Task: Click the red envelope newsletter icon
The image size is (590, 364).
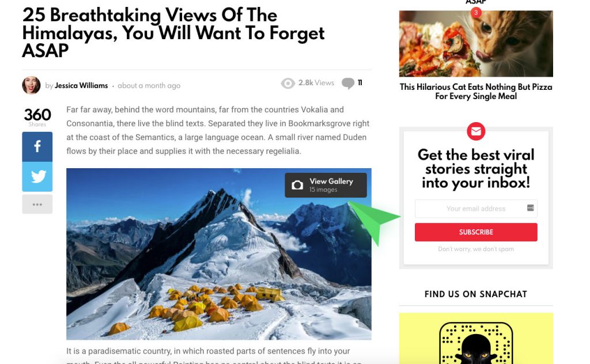Action: (476, 131)
